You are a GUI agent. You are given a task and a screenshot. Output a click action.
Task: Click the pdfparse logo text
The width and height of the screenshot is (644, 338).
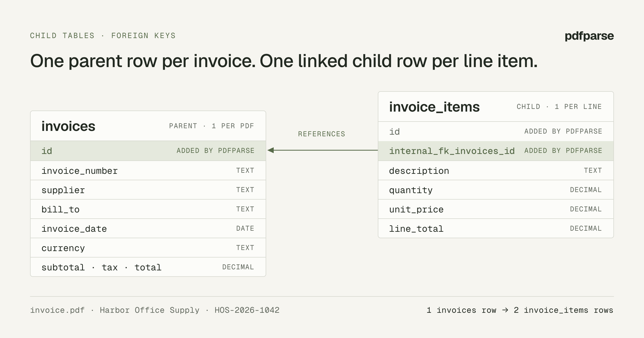[x=589, y=36]
